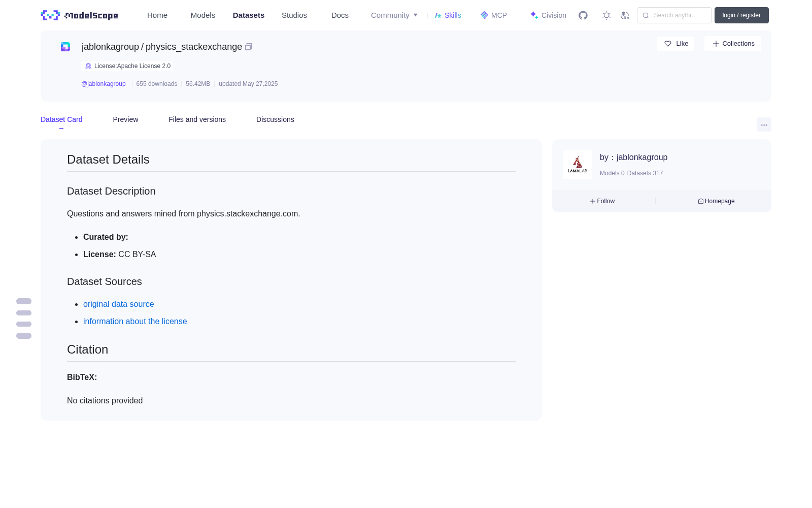Click the dataset avatar icon beside jablonkagroup
Screen dimensions: 812x508
tap(65, 47)
